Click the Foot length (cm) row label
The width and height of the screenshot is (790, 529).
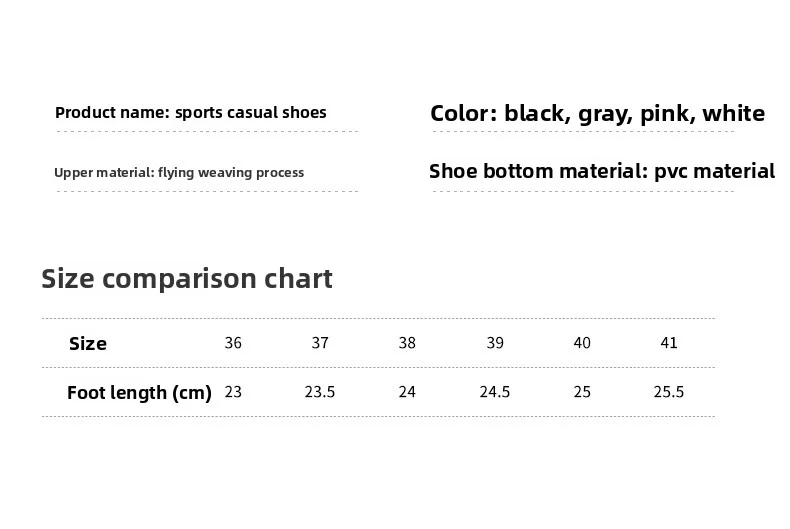click(139, 392)
